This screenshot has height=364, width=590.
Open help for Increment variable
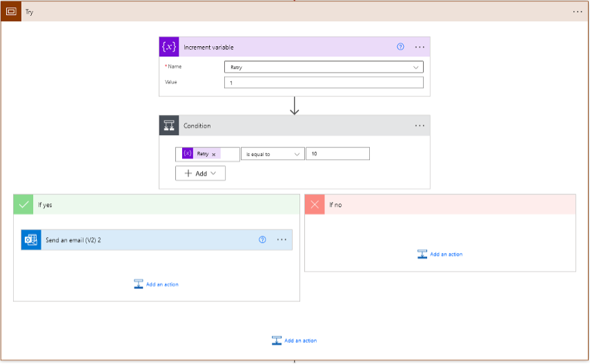(x=400, y=47)
